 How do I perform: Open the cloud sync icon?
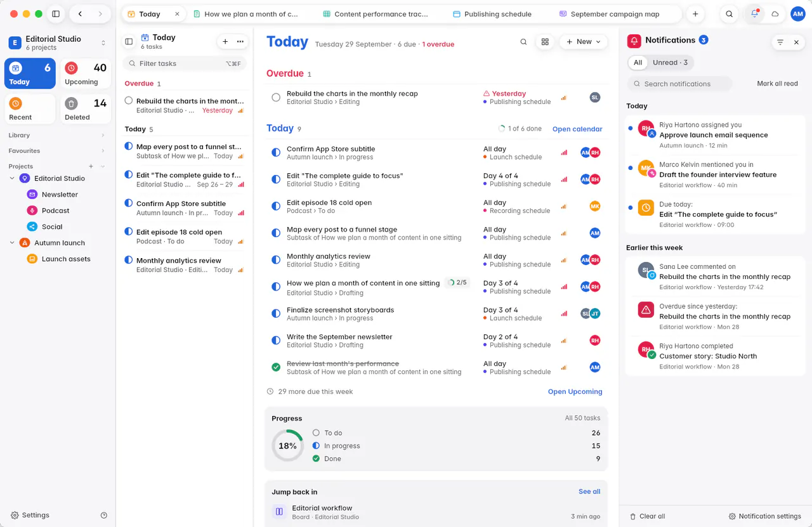tap(775, 14)
